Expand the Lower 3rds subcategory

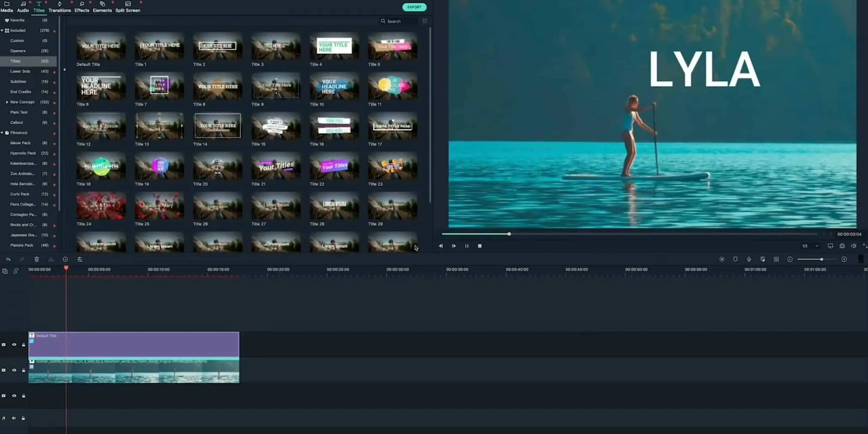click(x=19, y=72)
